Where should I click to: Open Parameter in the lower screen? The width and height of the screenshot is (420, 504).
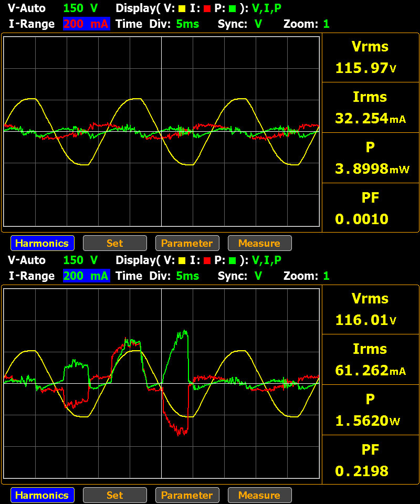[x=187, y=495]
